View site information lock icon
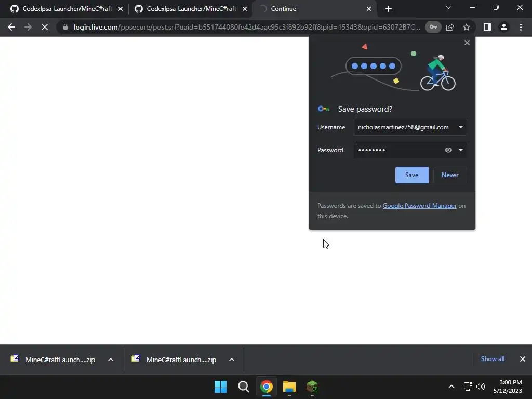This screenshot has width=532, height=399. tap(65, 27)
